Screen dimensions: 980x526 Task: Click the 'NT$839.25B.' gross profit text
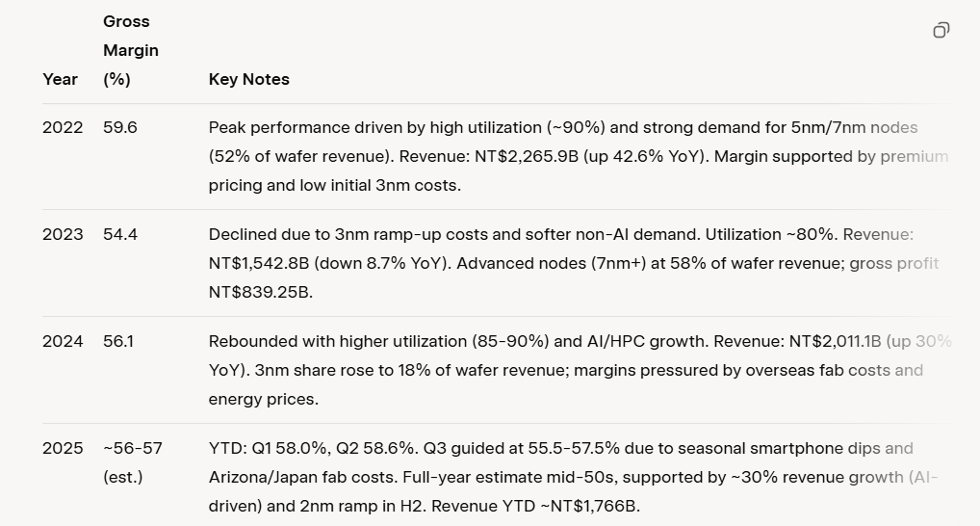click(260, 293)
